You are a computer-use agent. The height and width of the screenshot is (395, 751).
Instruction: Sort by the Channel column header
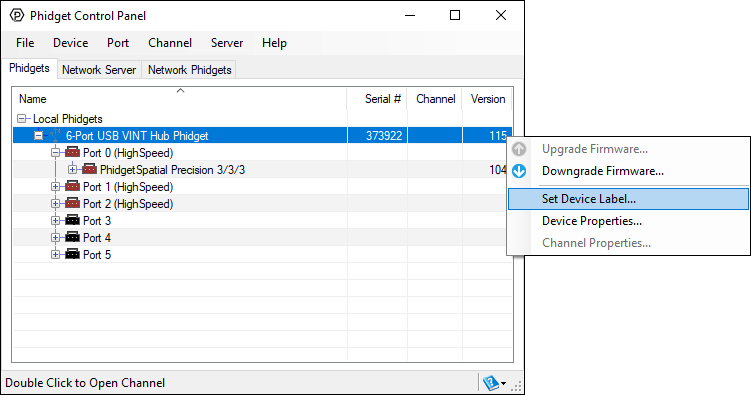(435, 99)
